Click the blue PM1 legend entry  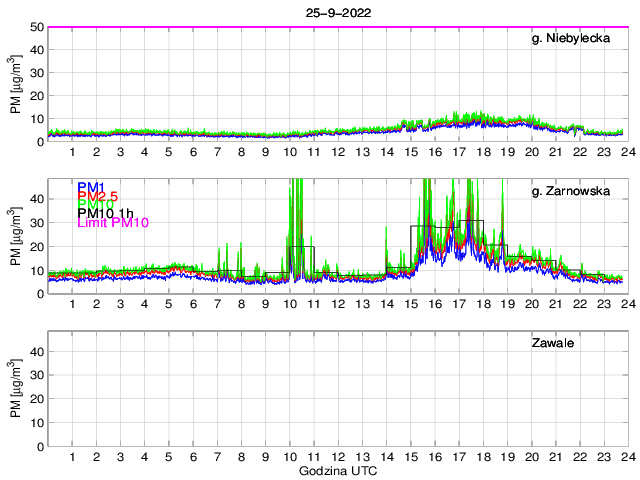(x=90, y=187)
